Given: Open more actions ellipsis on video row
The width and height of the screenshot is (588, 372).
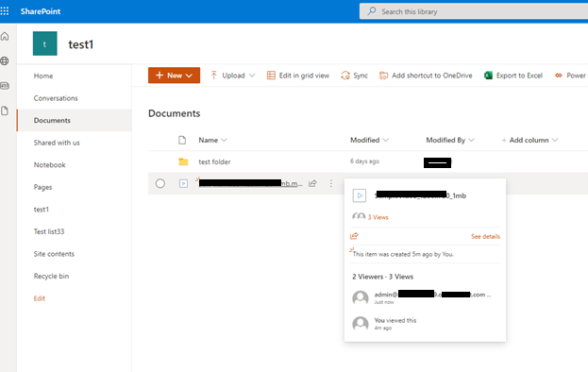Looking at the screenshot, I should pos(330,183).
